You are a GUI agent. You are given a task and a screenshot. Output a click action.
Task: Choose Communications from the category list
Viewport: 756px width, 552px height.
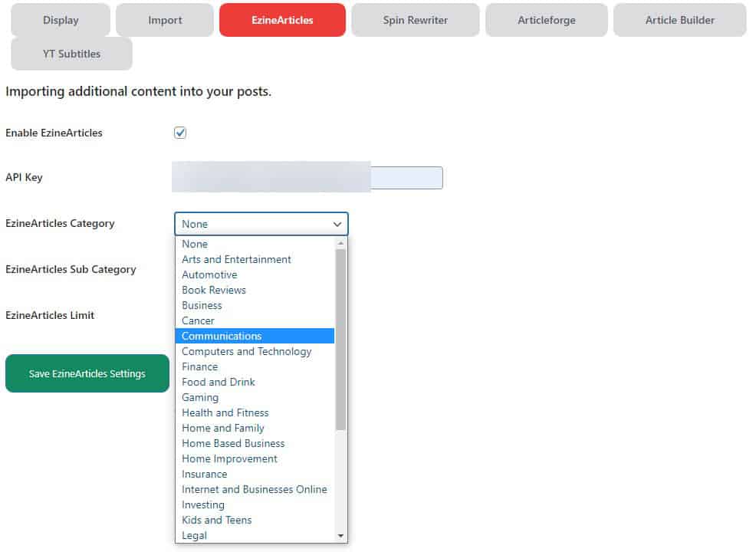[222, 336]
